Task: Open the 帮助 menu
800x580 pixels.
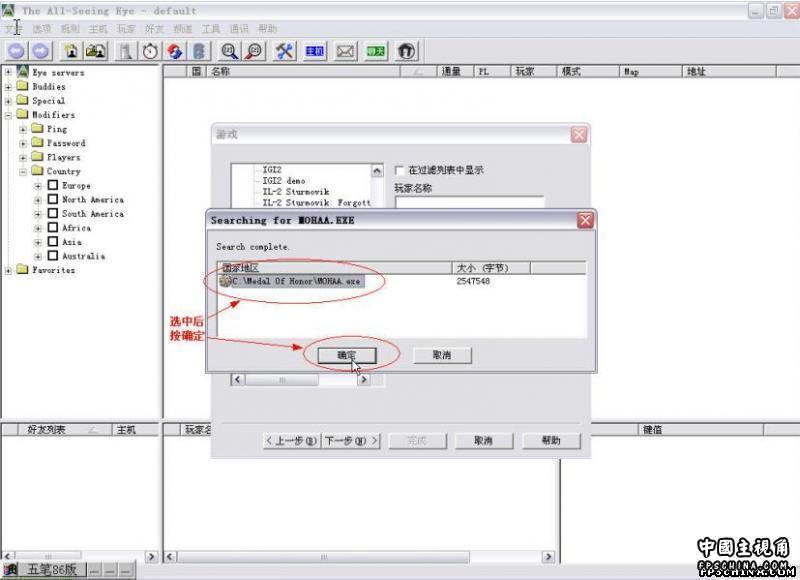Action: (267, 29)
